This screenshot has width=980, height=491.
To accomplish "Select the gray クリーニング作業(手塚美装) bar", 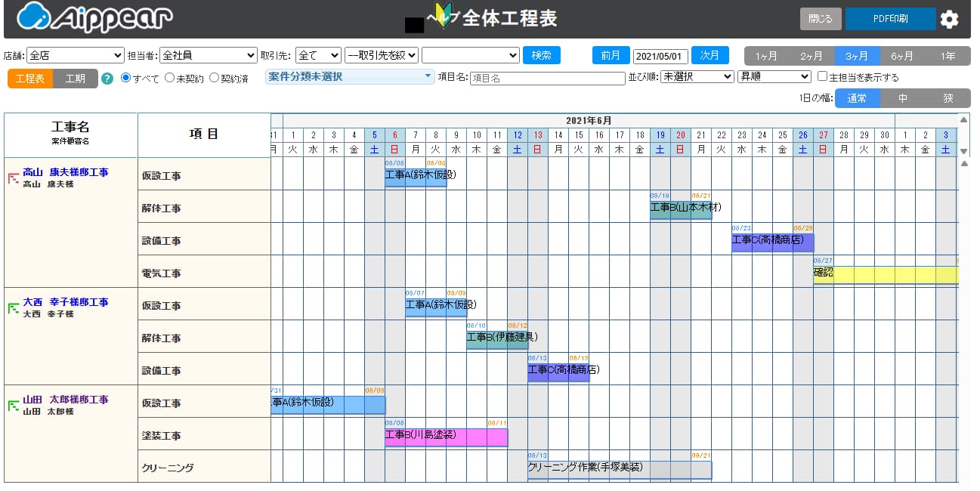I will [x=620, y=470].
